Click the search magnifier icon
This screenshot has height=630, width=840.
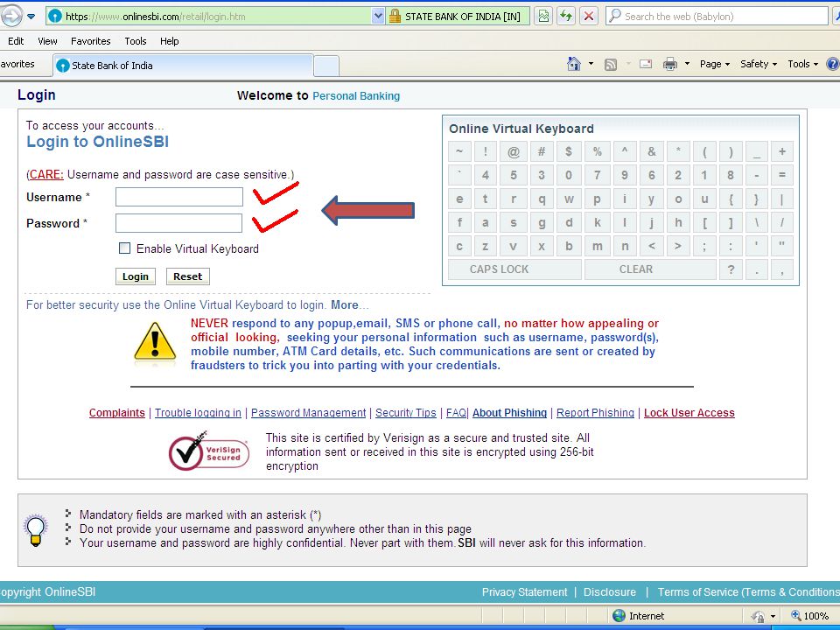tap(615, 16)
